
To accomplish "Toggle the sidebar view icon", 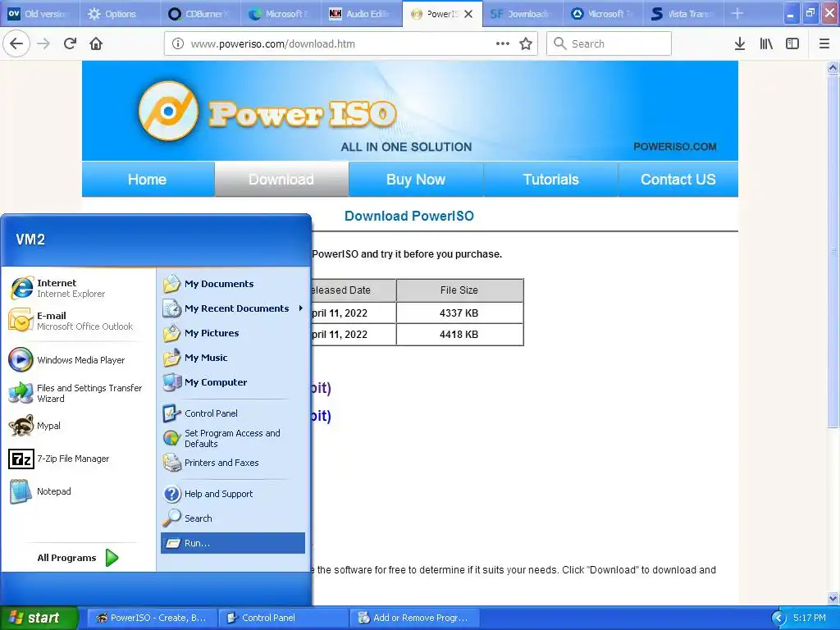I will tap(792, 43).
